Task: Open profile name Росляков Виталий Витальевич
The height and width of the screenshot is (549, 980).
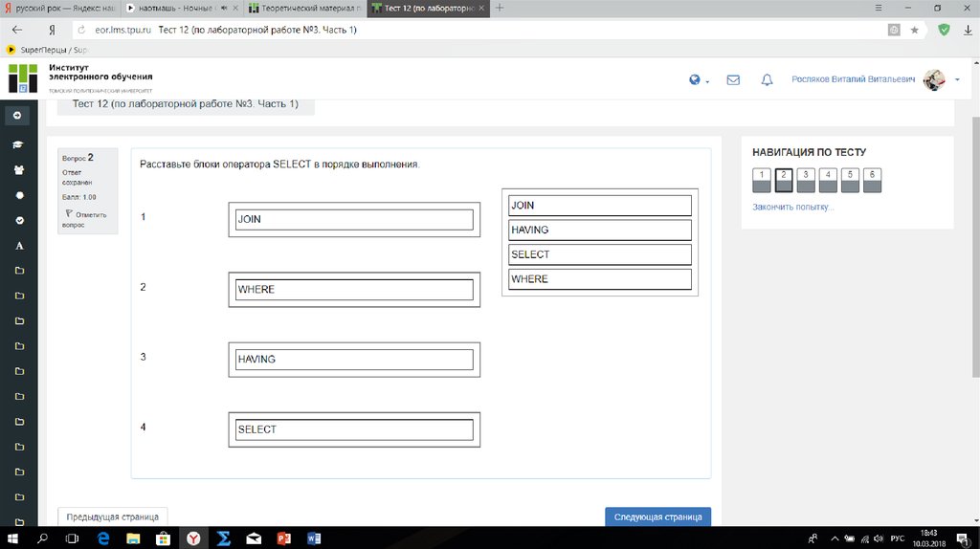Action: tap(853, 79)
